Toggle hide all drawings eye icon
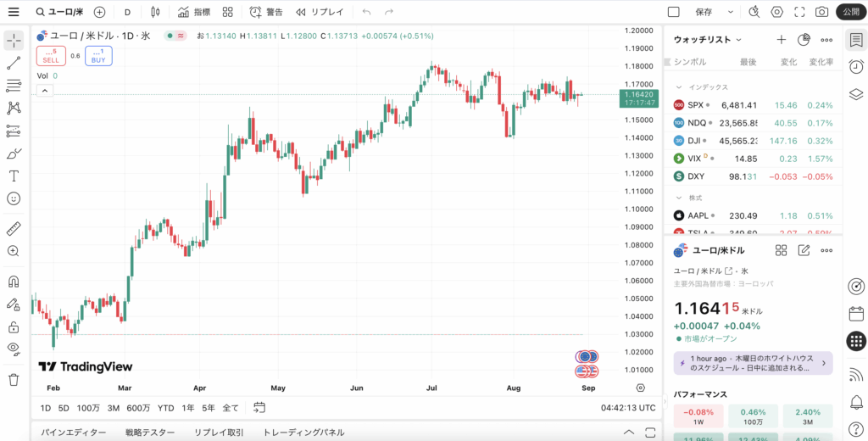The width and height of the screenshot is (868, 441). tap(14, 349)
